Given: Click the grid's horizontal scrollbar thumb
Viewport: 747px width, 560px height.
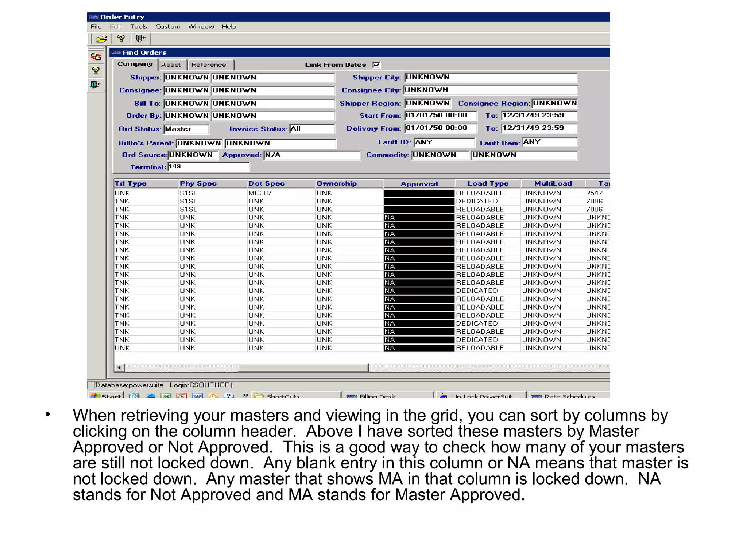Looking at the screenshot, I should click(303, 367).
